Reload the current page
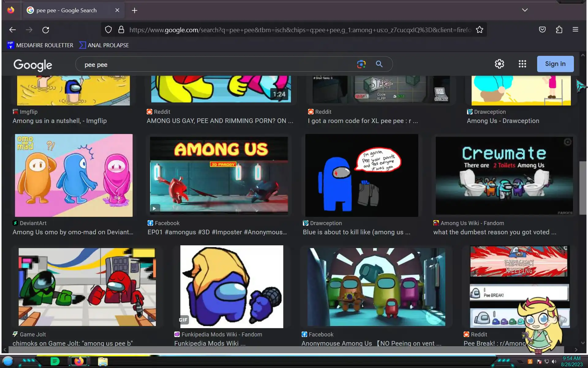This screenshot has height=368, width=588. (46, 30)
